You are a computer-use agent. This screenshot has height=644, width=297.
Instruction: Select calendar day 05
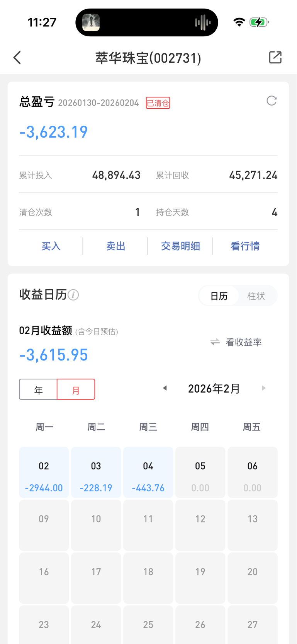tap(200, 472)
